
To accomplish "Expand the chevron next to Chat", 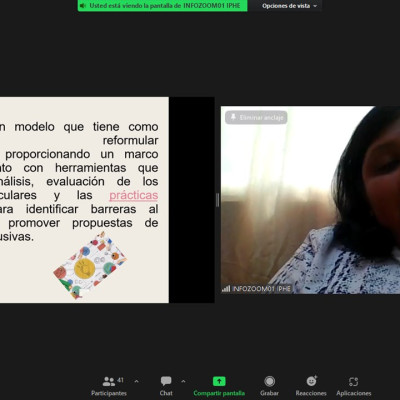I will [183, 381].
